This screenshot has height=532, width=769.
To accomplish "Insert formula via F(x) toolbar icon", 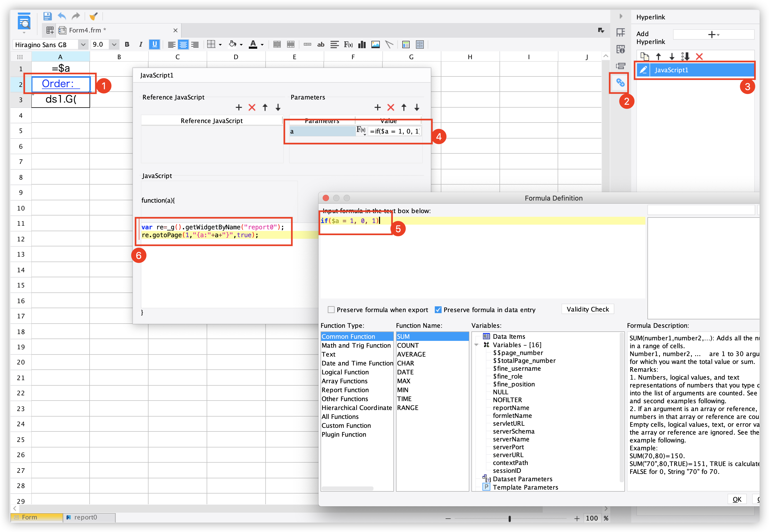I will tap(348, 44).
